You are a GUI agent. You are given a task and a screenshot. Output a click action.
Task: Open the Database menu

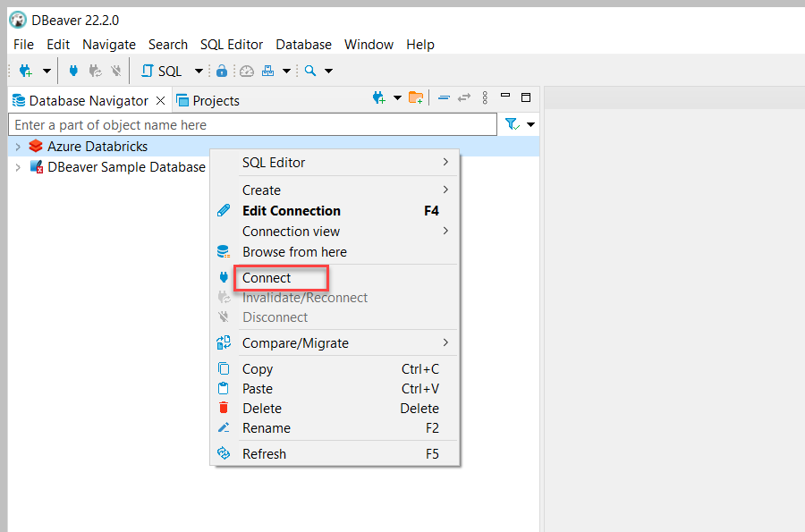tap(303, 45)
